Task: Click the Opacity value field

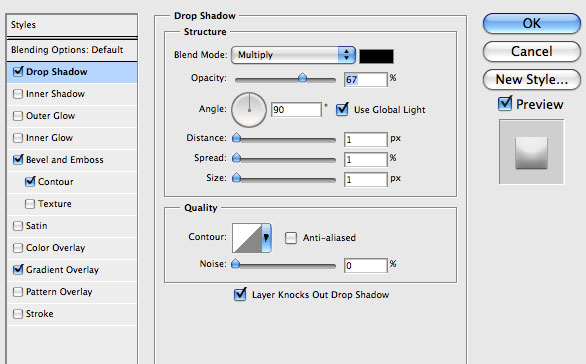Action: point(366,80)
